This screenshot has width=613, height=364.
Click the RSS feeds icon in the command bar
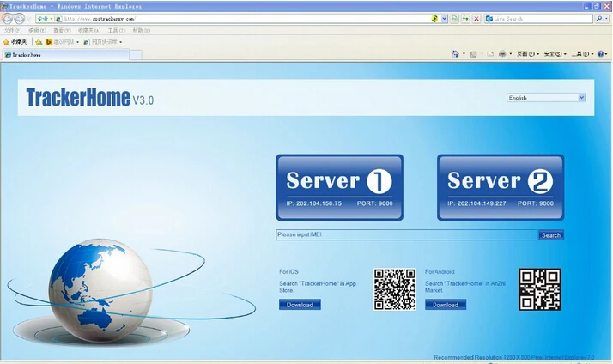pos(473,54)
